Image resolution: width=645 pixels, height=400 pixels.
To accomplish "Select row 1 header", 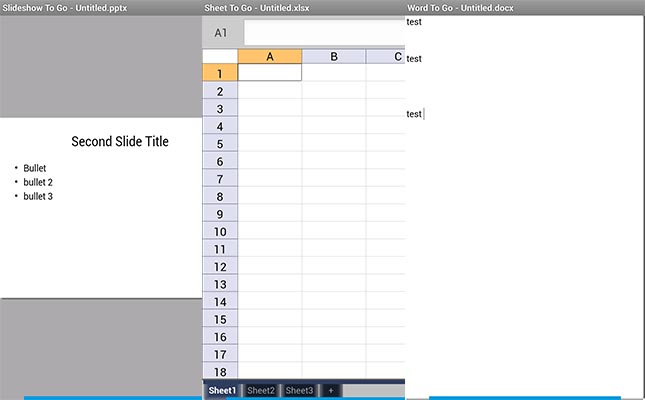I will 220,73.
